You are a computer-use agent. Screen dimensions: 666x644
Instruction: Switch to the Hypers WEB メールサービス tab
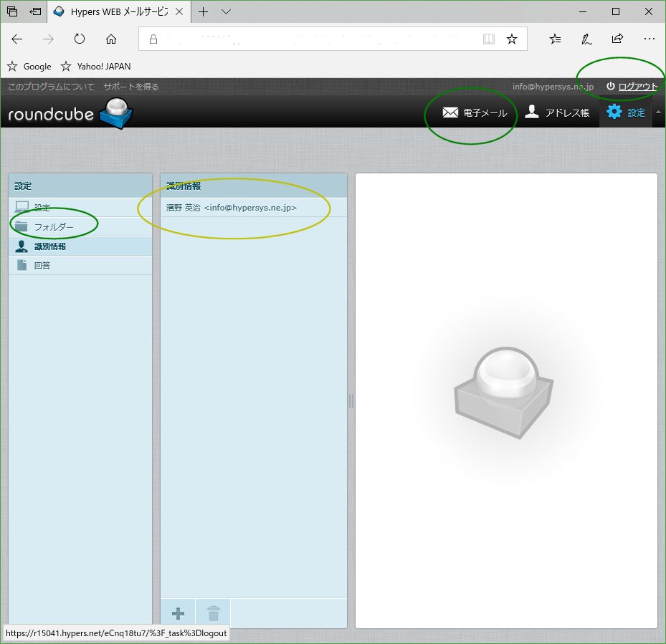point(115,11)
